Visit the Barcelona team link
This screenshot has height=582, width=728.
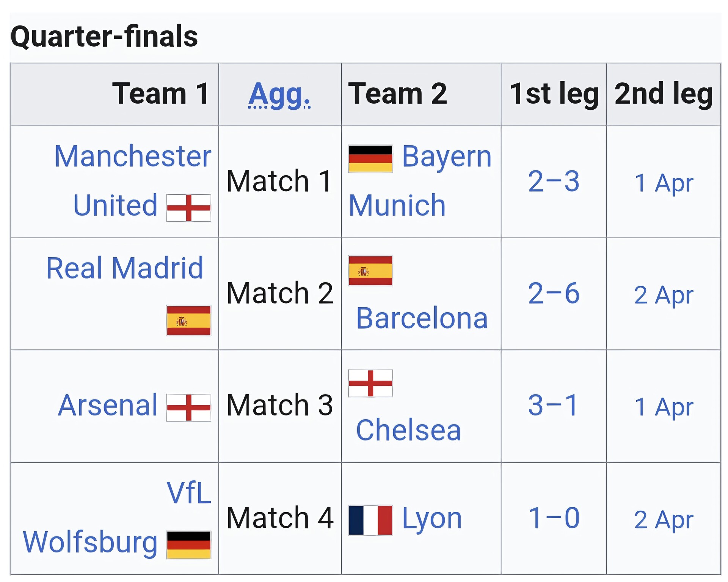pyautogui.click(x=422, y=318)
